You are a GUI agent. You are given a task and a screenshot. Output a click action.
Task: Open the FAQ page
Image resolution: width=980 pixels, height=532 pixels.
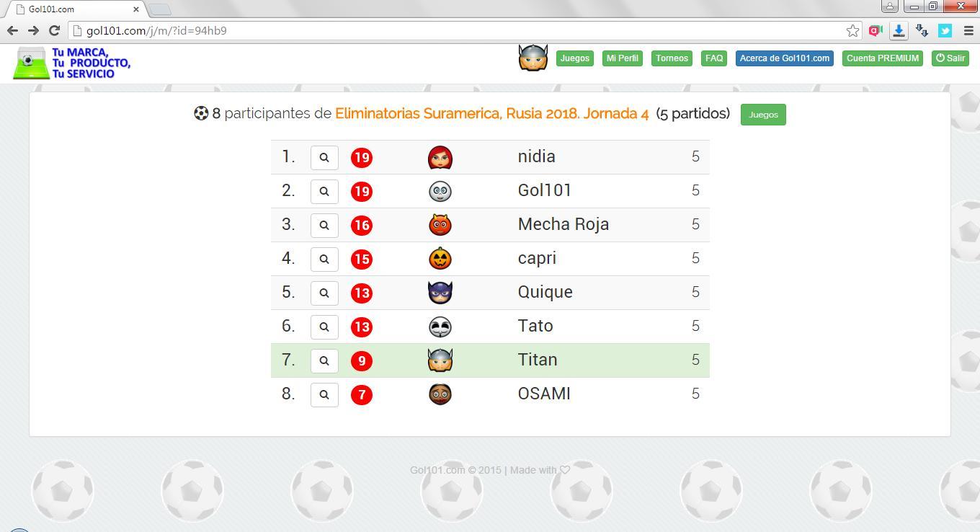pyautogui.click(x=713, y=58)
